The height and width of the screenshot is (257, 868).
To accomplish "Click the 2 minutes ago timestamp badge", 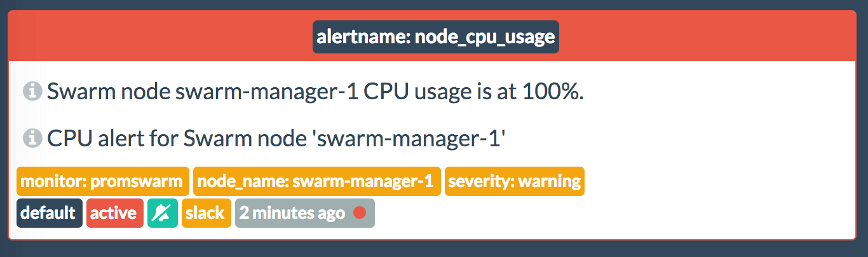I will 292,213.
